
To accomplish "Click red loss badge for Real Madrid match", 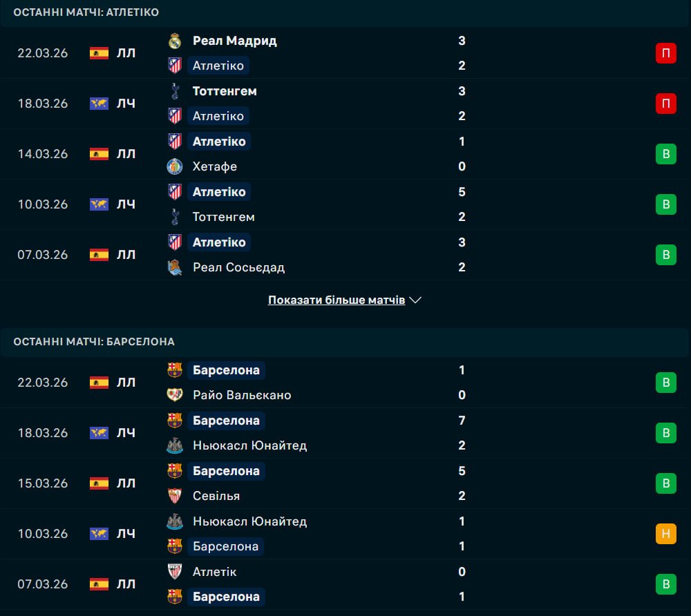I will [x=665, y=53].
